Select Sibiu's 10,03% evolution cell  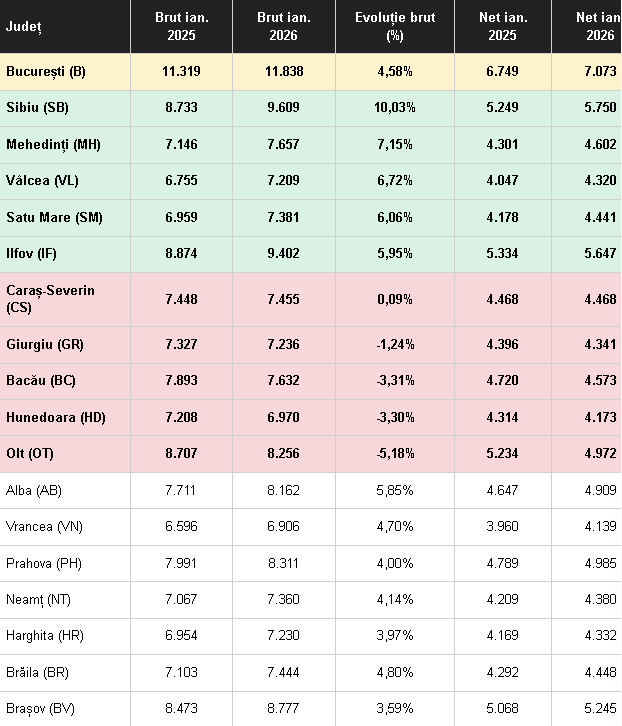(x=394, y=108)
